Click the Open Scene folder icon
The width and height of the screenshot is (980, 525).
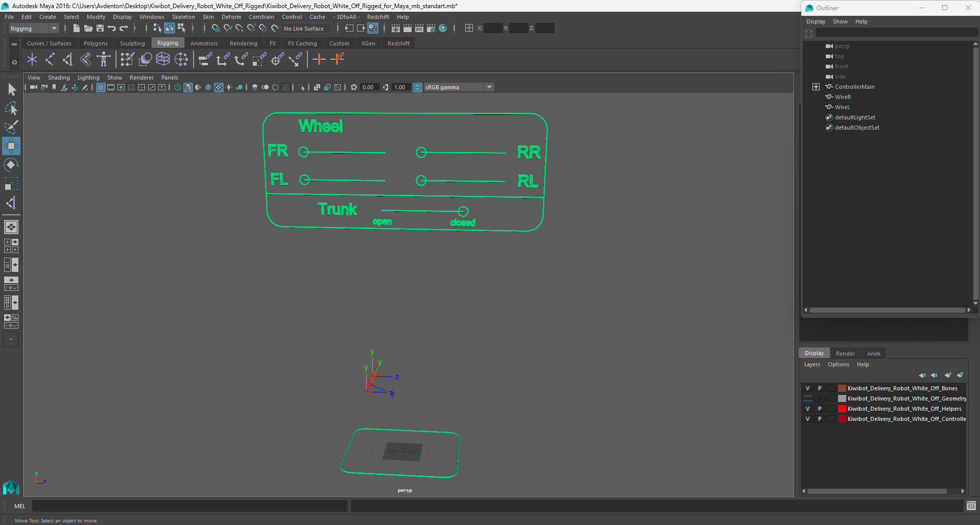tap(88, 28)
